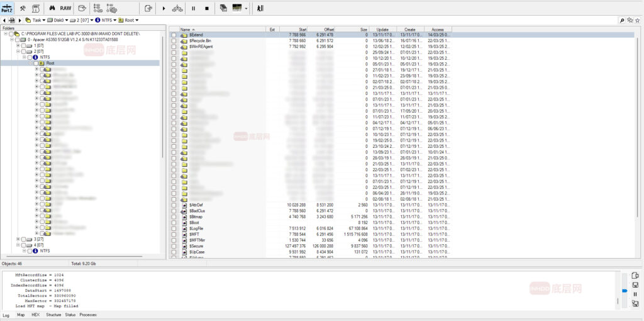Sort file list by Size column

coord(364,30)
